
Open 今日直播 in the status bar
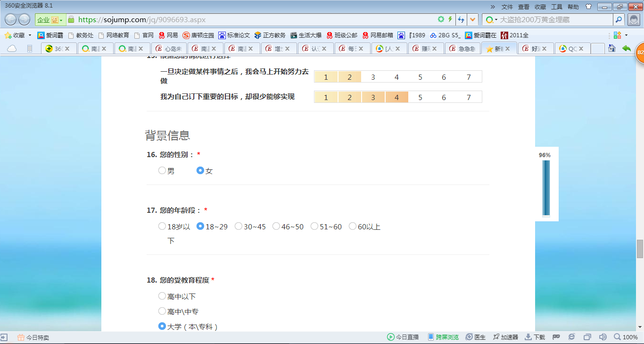pyautogui.click(x=403, y=337)
